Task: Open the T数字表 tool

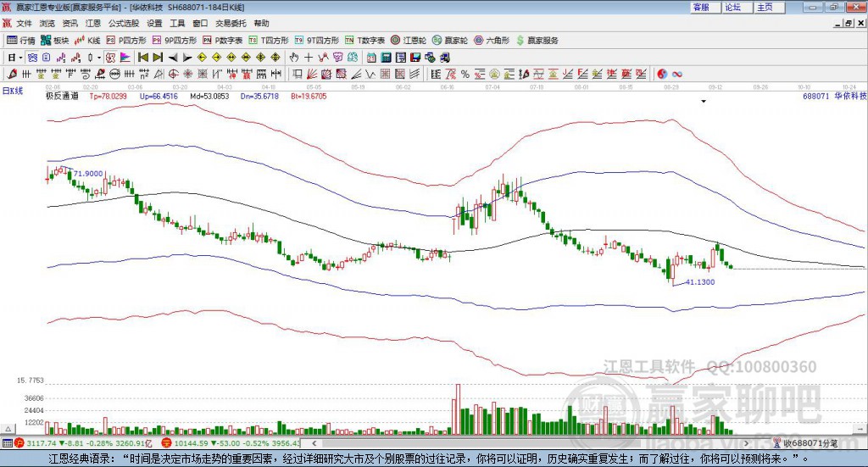Action: pos(364,41)
